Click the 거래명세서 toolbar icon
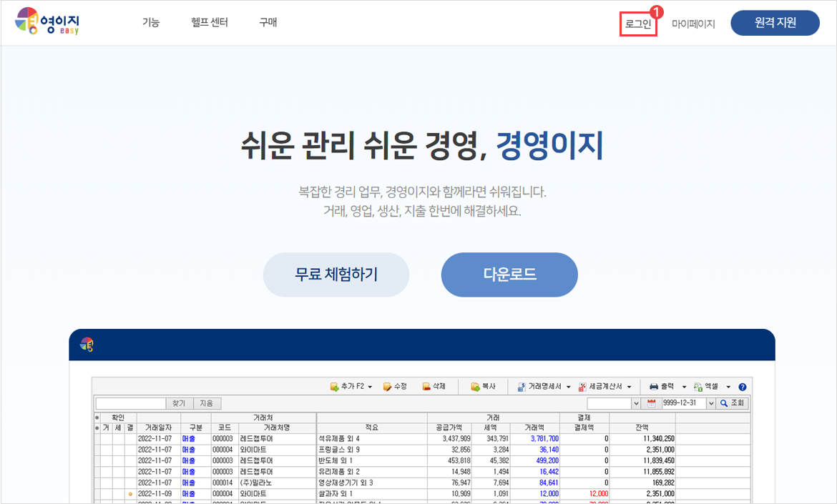 pos(522,387)
